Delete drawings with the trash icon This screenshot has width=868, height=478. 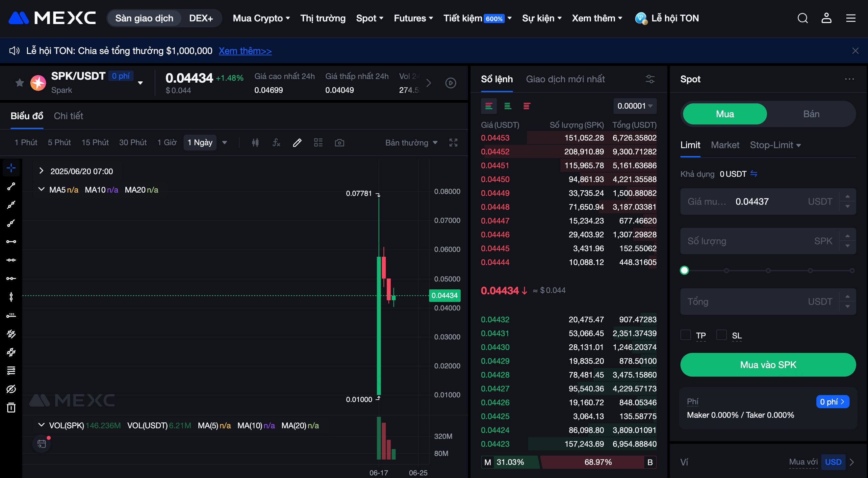11,407
